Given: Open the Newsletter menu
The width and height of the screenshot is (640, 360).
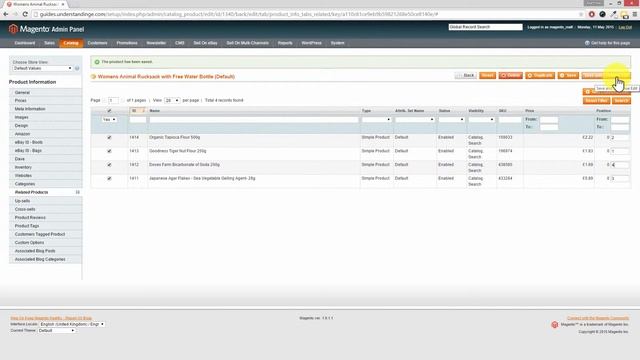Looking at the screenshot, I should [156, 43].
